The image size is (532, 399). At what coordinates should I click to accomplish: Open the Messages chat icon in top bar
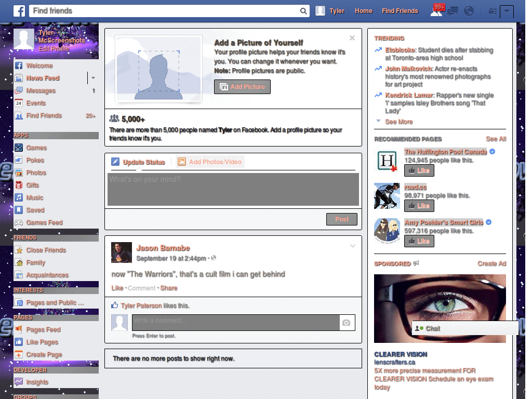[x=453, y=10]
